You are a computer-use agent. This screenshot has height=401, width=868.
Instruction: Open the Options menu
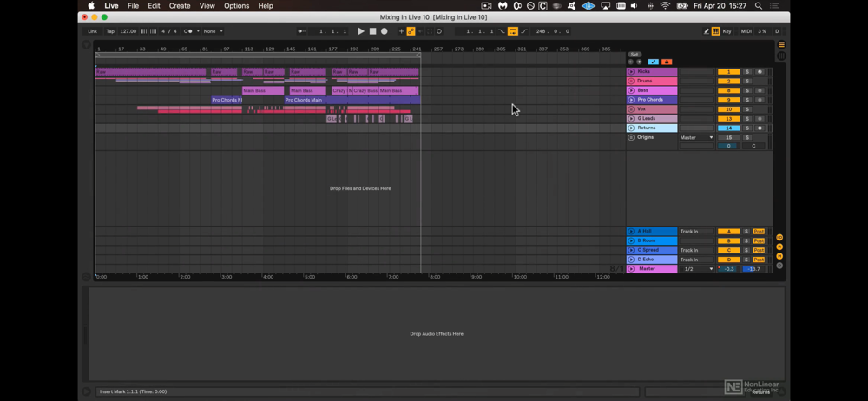236,5
